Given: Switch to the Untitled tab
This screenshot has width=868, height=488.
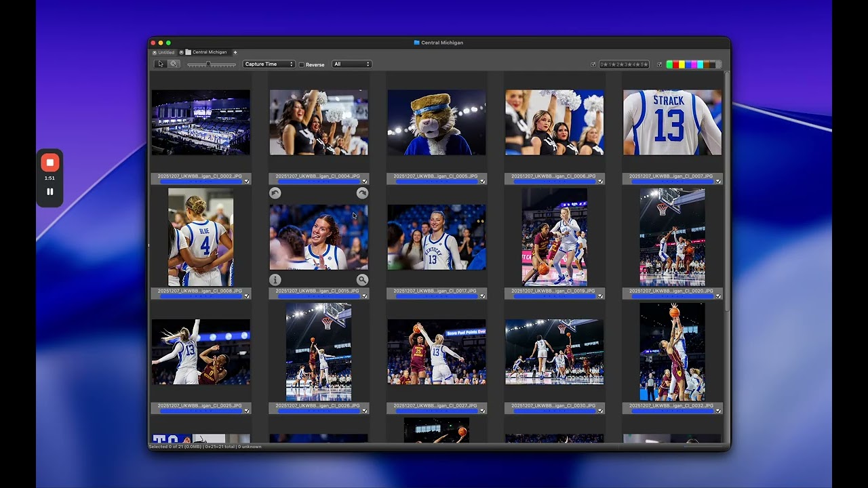Looking at the screenshot, I should coord(166,52).
